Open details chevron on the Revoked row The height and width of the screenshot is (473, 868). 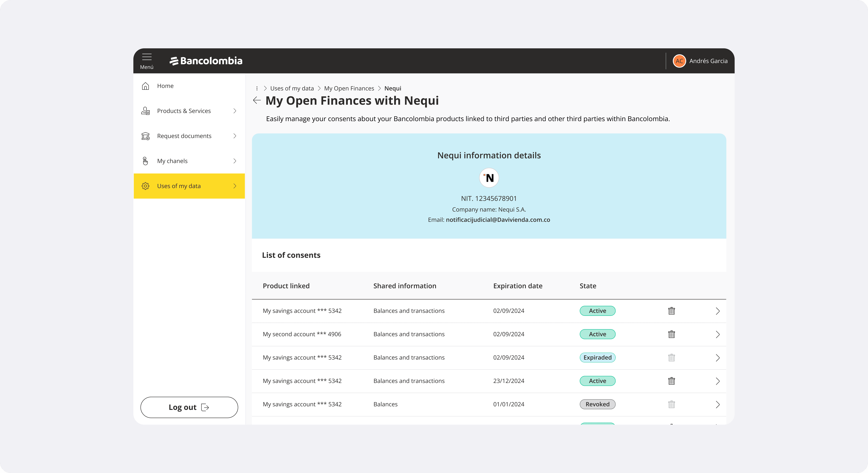718,404
